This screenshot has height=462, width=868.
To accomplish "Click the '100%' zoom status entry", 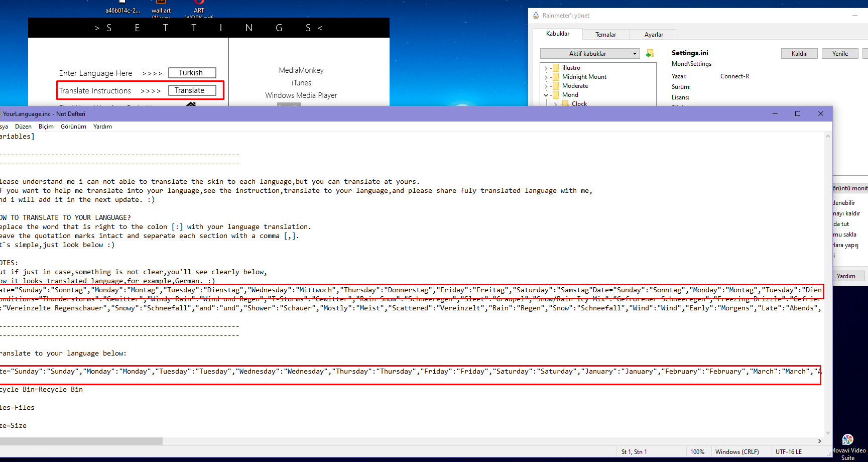I will coord(697,452).
